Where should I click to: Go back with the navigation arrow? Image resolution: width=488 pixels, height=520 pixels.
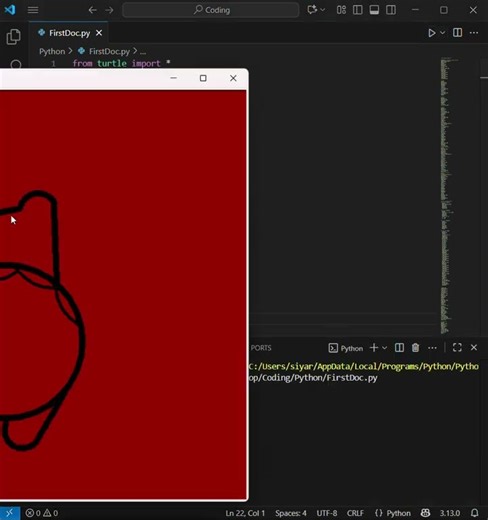pos(92,10)
